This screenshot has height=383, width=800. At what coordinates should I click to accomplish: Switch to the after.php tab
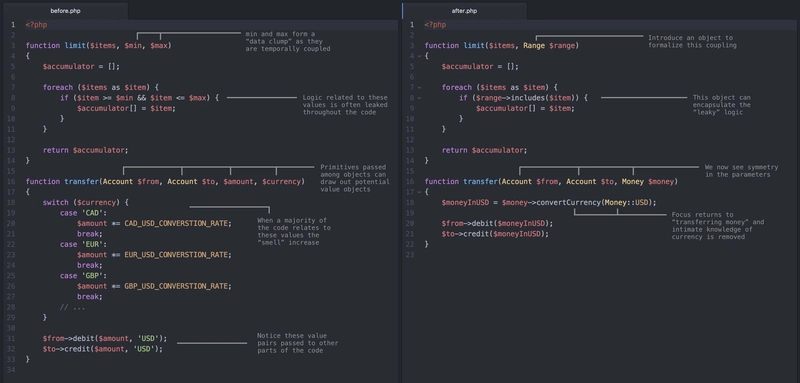tap(464, 11)
